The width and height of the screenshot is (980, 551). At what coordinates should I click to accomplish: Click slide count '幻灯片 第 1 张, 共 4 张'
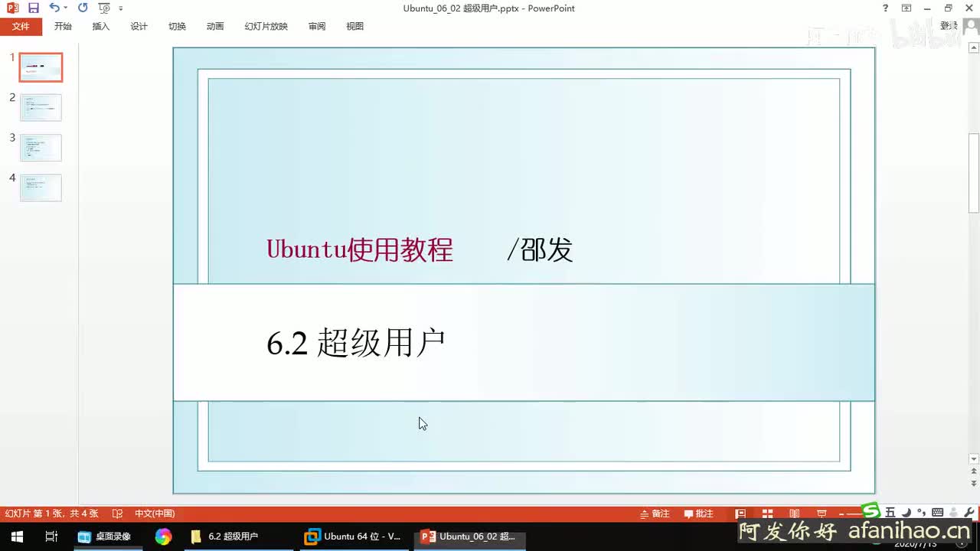[51, 514]
